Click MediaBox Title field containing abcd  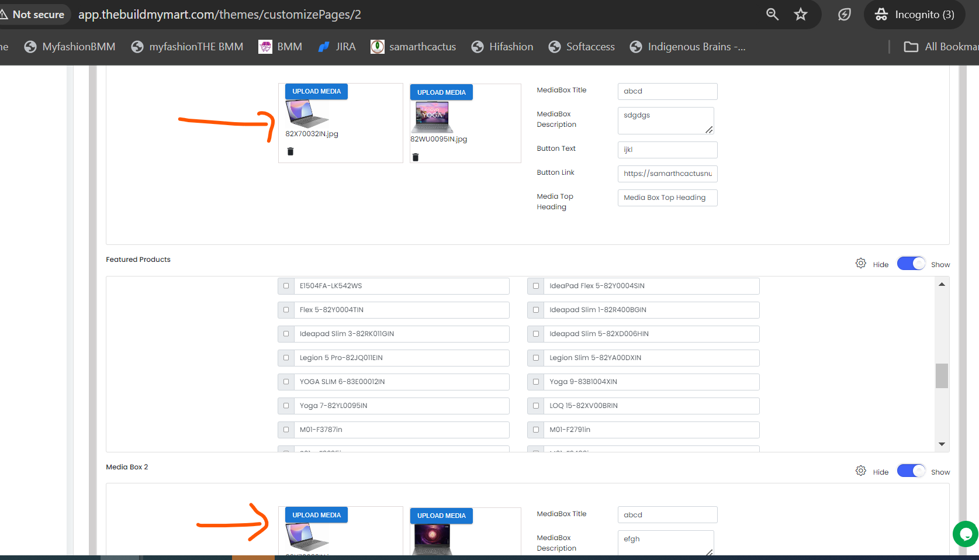point(667,91)
